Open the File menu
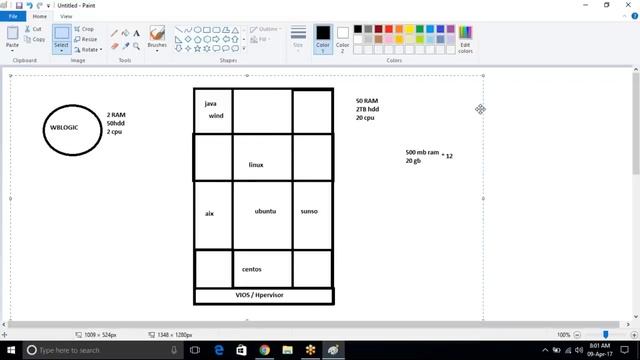Screen dimensions: 640x360 pos(13,16)
